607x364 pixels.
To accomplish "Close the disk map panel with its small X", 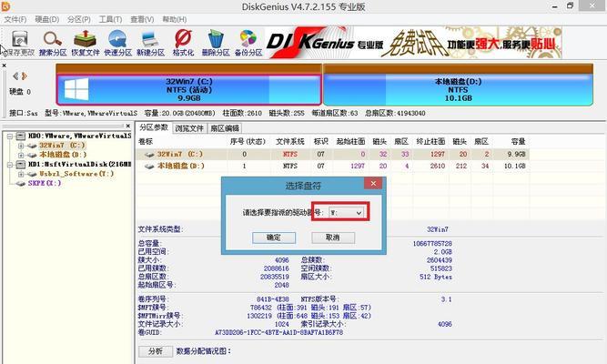I will point(4,66).
